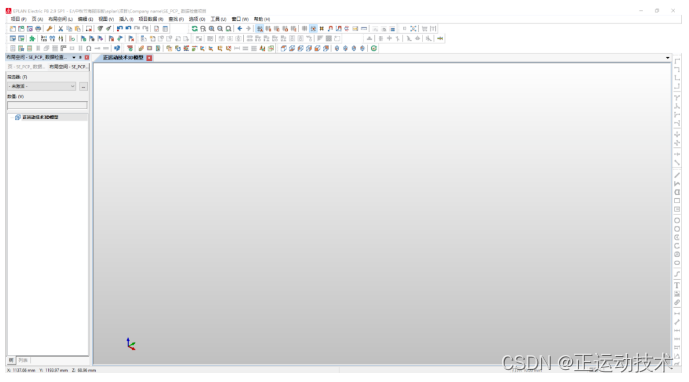Switch to the 页 navigator tab in left panel
689x382 pixels.
[25, 67]
